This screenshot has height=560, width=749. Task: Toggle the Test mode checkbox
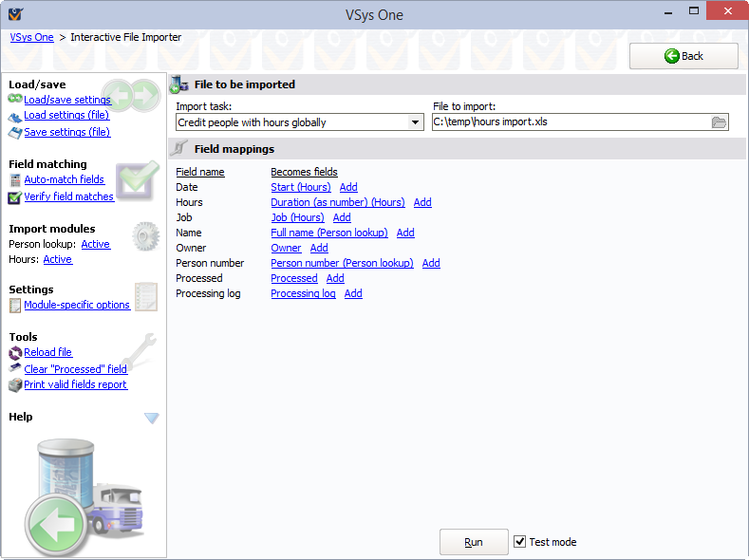pos(519,542)
